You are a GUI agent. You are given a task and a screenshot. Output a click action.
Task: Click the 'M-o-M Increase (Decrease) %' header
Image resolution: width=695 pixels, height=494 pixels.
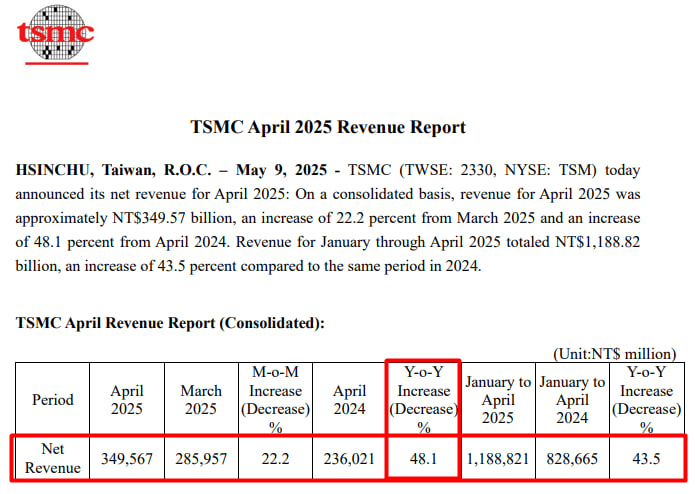pos(275,399)
